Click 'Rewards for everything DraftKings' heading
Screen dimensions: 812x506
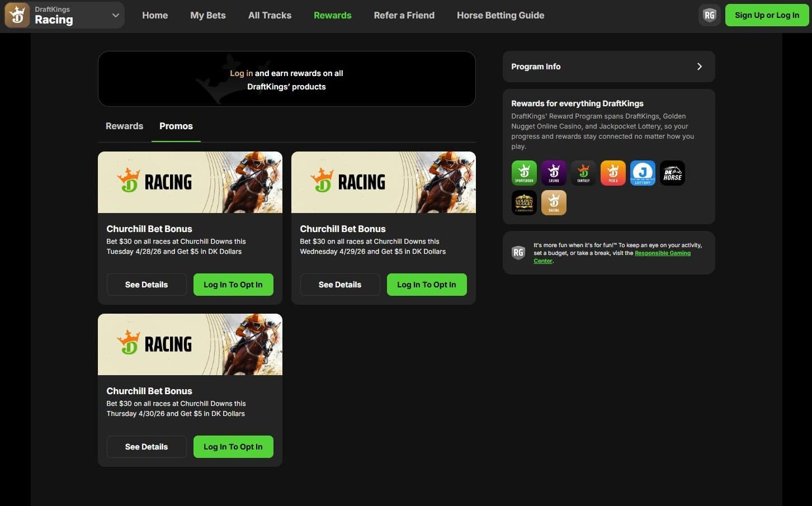(x=577, y=103)
